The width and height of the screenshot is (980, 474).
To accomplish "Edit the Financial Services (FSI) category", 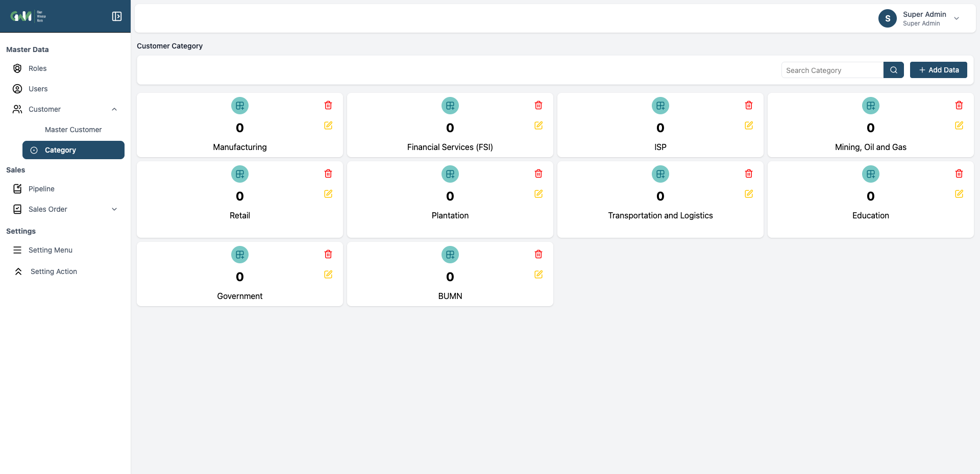I will pyautogui.click(x=538, y=126).
